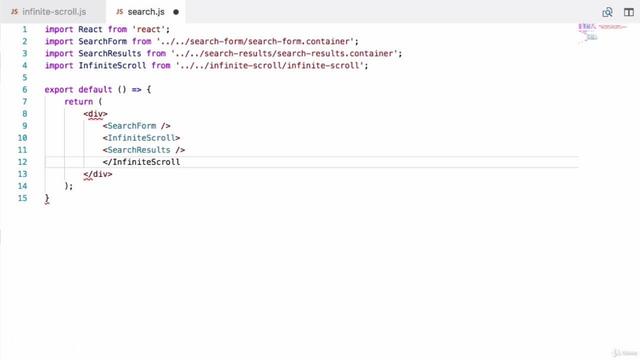The width and height of the screenshot is (640, 360).
Task: Click line number 15 in the gutter
Action: tap(22, 198)
